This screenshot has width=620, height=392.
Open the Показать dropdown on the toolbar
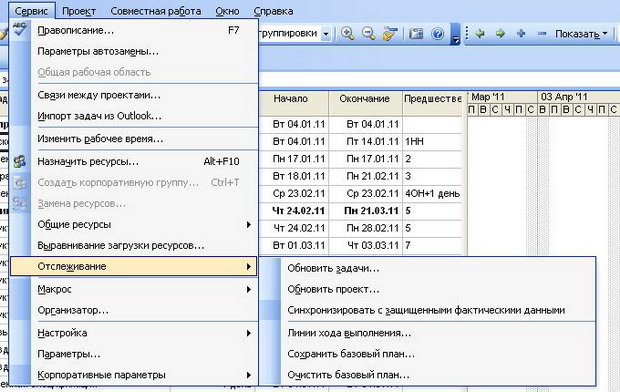[x=581, y=34]
